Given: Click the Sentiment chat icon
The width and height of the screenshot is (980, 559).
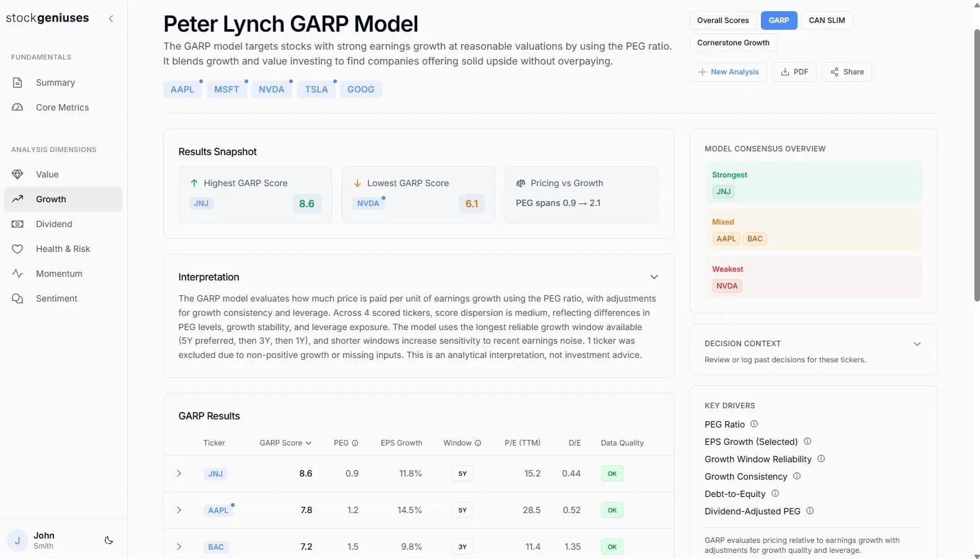Looking at the screenshot, I should point(17,298).
